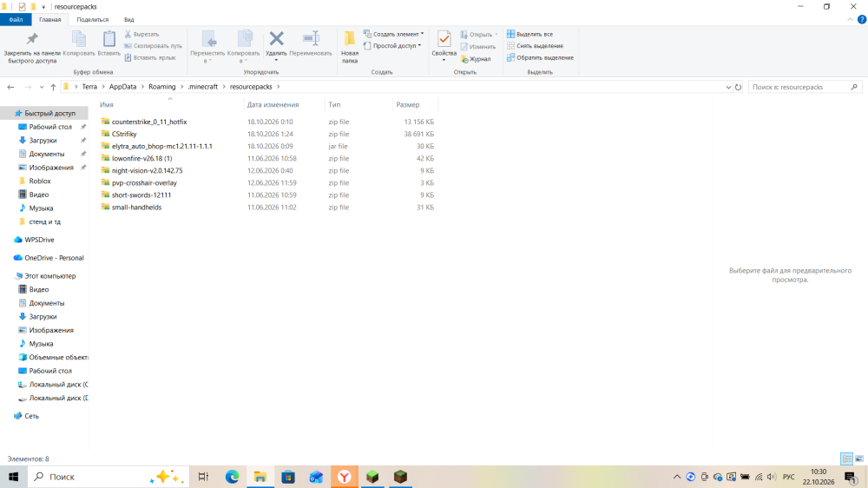Viewport: 868px width, 488px height.
Task: Expand address bar history dropdown
Action: click(728, 87)
